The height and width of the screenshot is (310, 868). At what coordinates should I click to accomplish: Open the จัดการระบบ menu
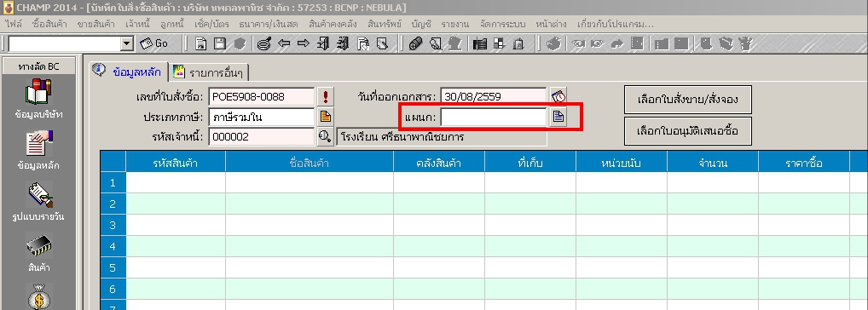pos(503,25)
